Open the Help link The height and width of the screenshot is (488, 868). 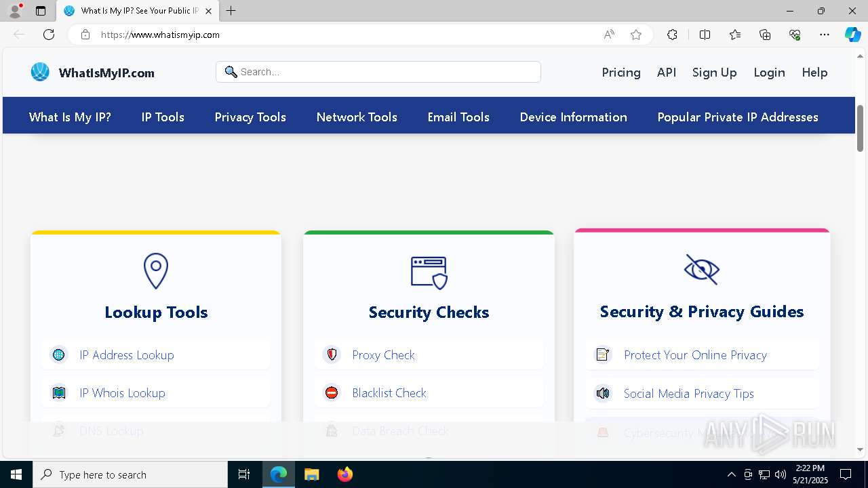tap(814, 73)
